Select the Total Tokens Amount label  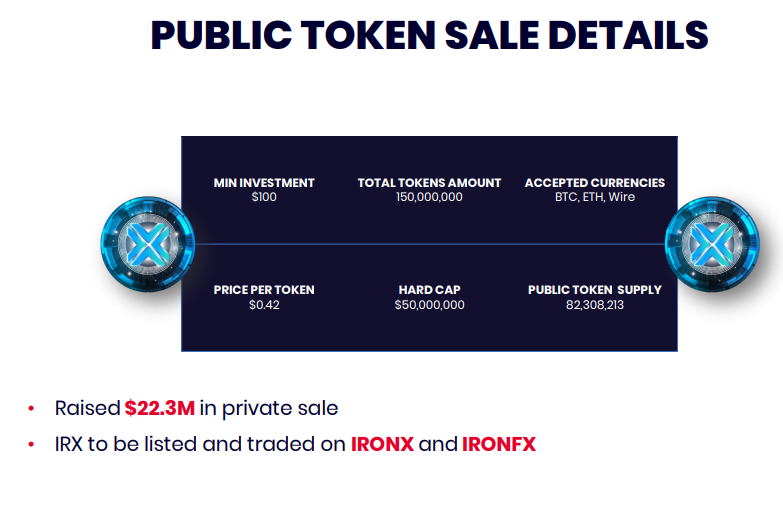(429, 183)
